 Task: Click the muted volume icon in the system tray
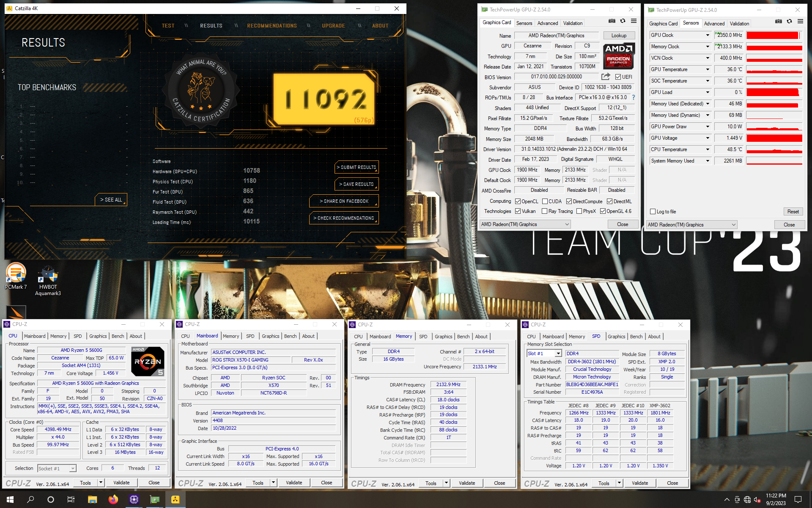[757, 500]
